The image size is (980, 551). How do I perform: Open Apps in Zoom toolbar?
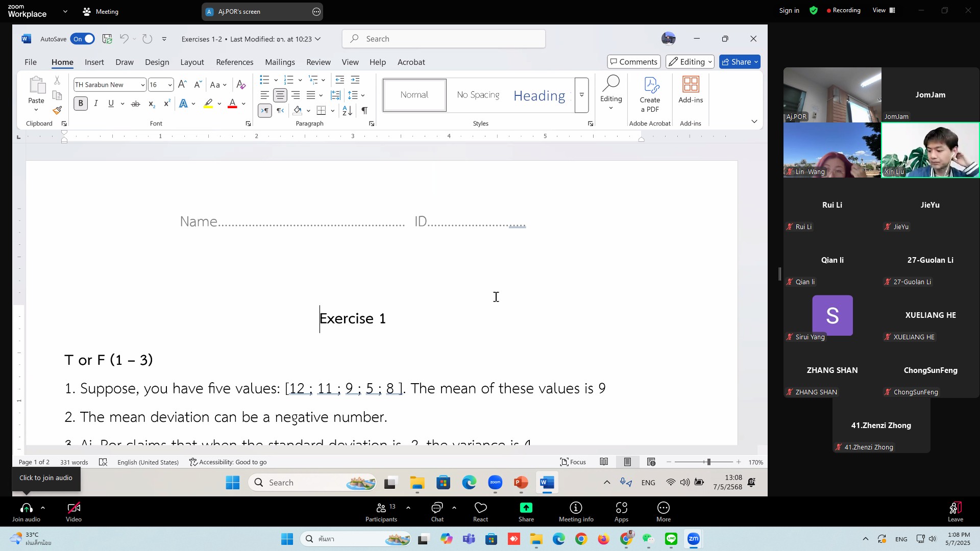point(621,512)
